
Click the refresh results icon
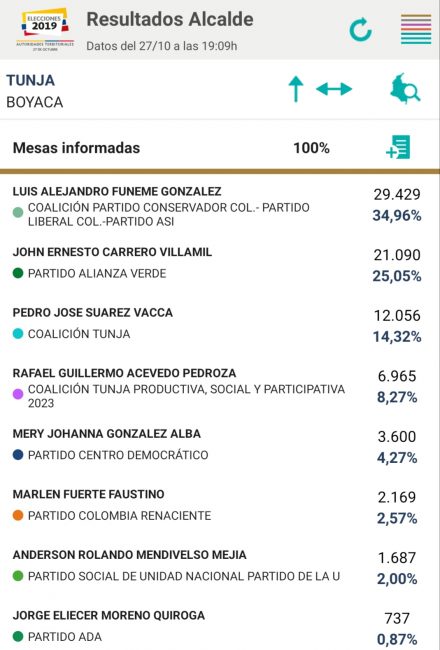360,29
